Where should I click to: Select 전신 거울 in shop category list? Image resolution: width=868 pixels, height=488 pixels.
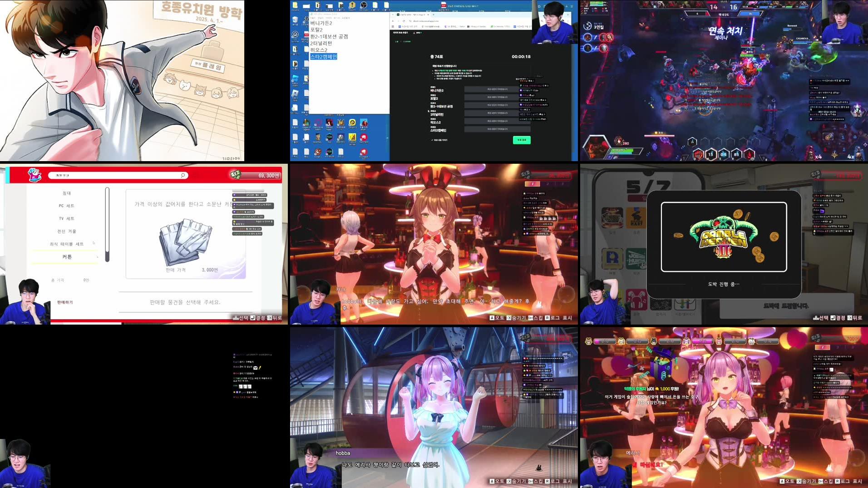pyautogui.click(x=67, y=232)
